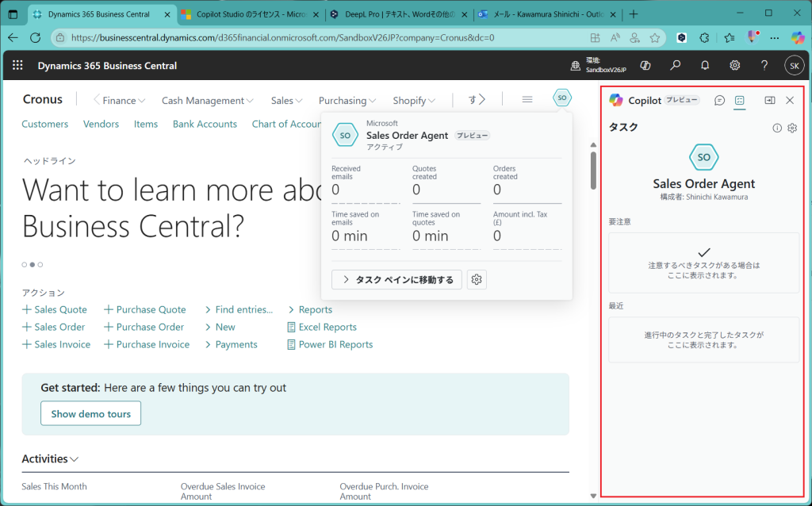The image size is (812, 506).
Task: Open the SK user account avatar
Action: [x=795, y=66]
